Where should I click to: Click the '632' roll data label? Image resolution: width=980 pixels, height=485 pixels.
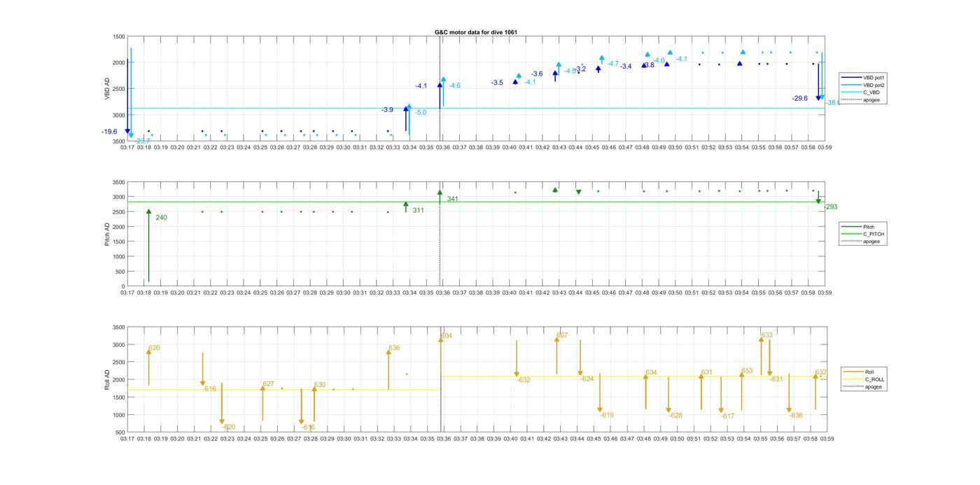point(821,372)
